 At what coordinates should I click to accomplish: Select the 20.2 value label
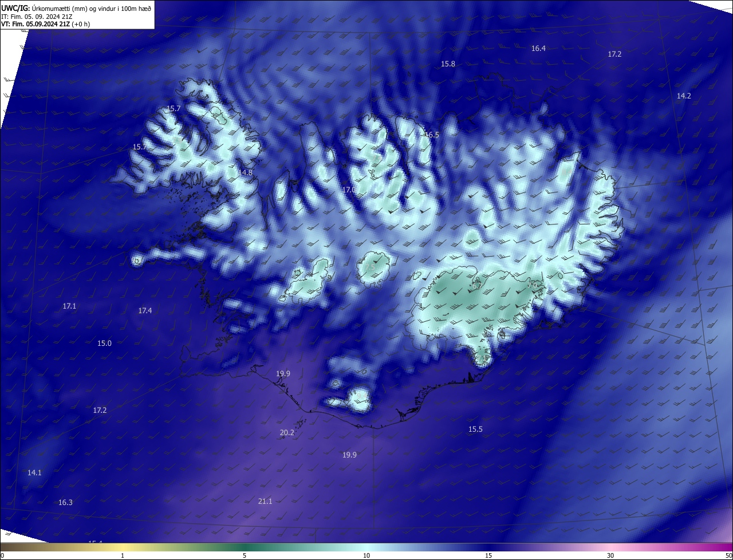287,433
